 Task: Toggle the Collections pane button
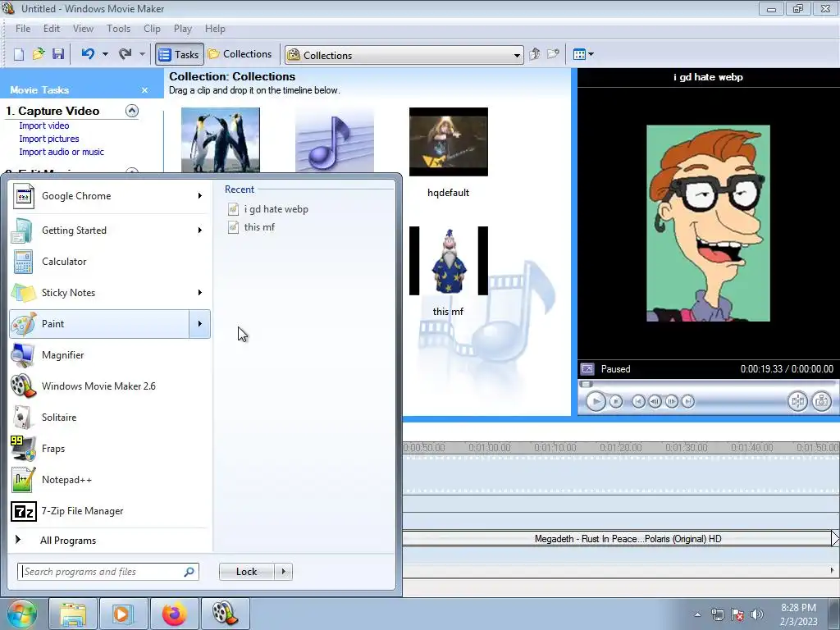coord(240,54)
